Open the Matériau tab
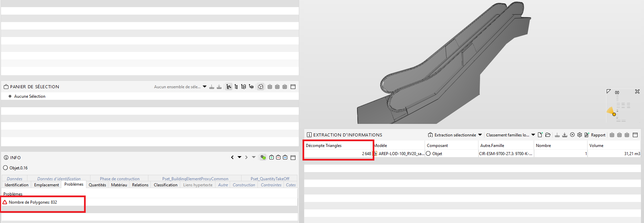The image size is (644, 223). click(x=119, y=185)
